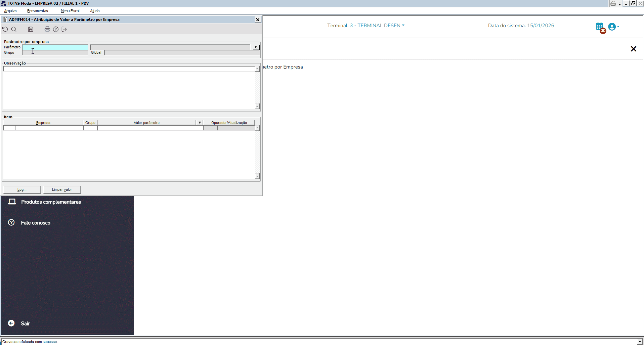Open the status bar message dropdown arrow
This screenshot has height=345, width=644.
tap(639, 342)
